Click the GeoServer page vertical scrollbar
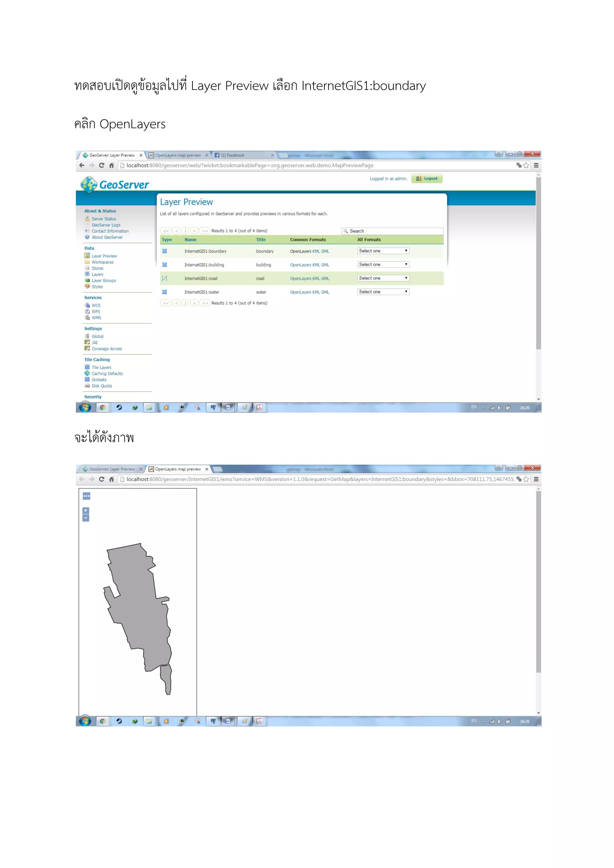This screenshot has width=614, height=868. click(x=538, y=263)
